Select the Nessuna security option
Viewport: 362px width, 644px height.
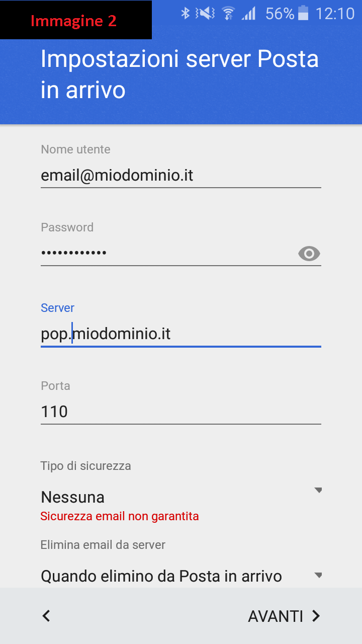click(73, 497)
